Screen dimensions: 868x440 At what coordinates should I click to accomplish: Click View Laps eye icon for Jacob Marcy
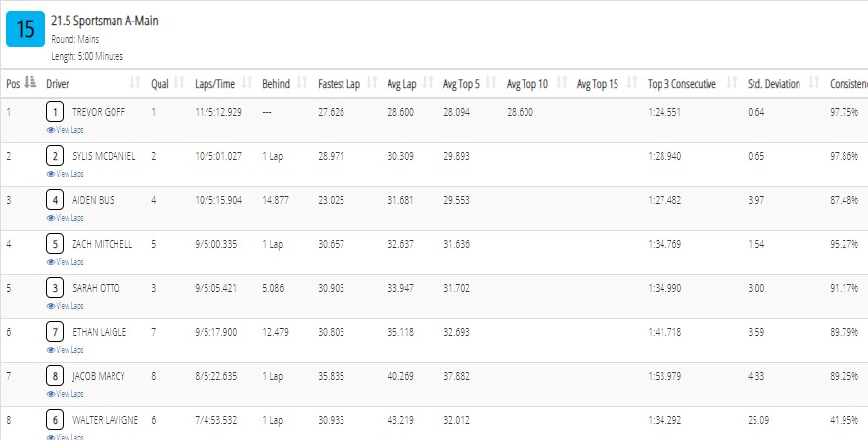51,394
